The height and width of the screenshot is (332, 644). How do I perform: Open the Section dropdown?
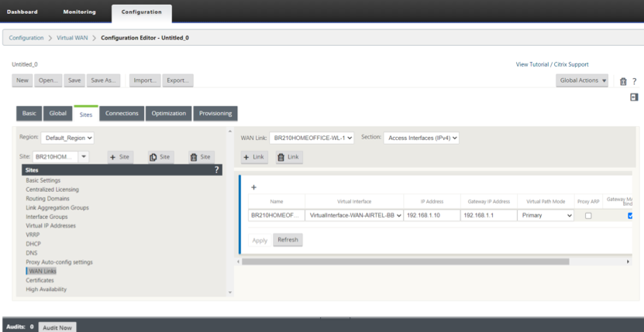(421, 139)
